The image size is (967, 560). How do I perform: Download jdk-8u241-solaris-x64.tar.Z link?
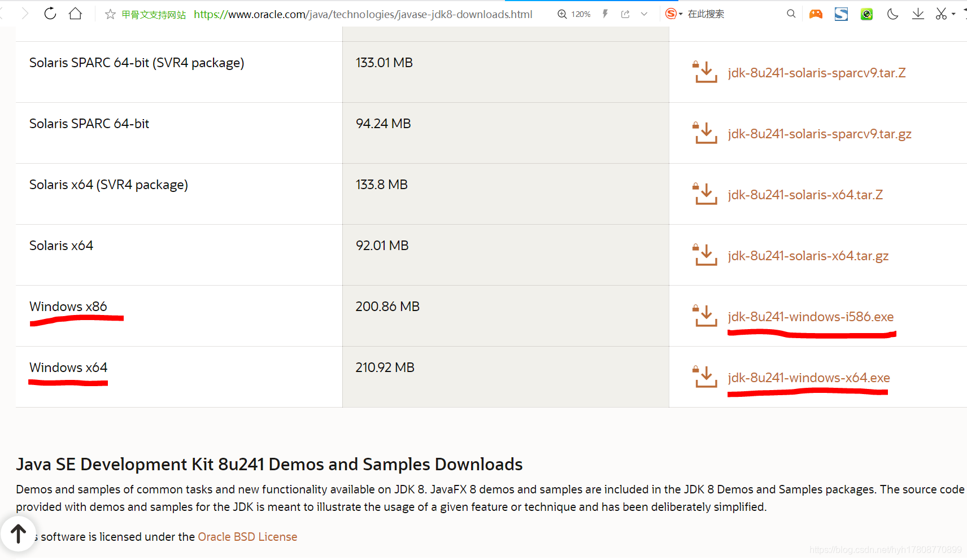805,195
